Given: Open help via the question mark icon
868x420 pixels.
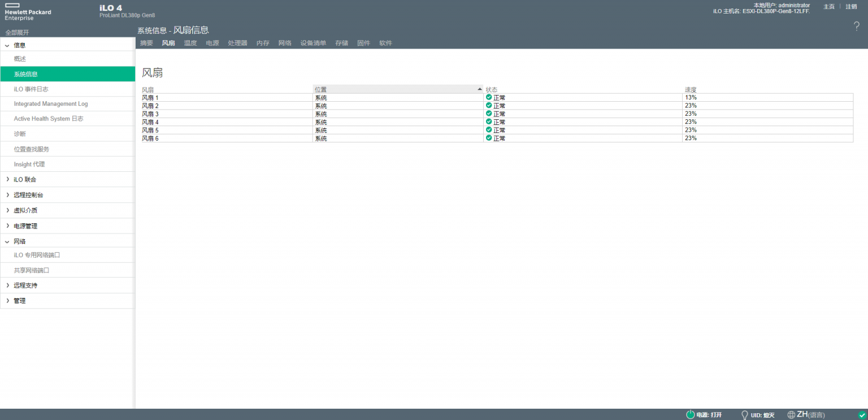Looking at the screenshot, I should point(857,26).
